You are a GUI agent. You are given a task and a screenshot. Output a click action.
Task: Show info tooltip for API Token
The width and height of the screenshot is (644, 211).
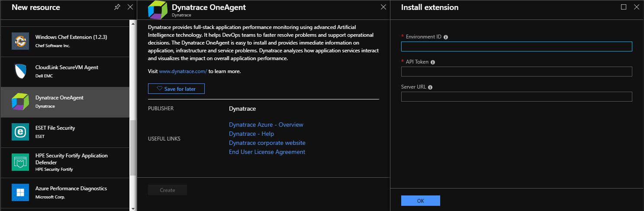click(x=433, y=62)
